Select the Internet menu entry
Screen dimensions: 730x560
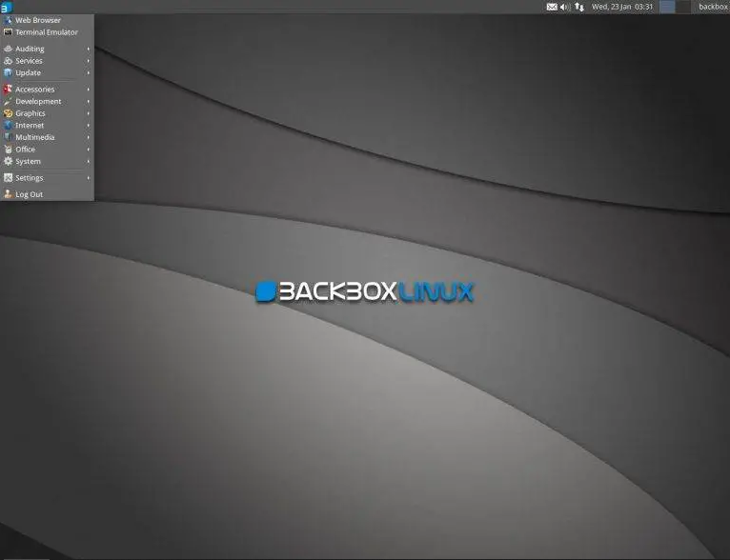click(x=47, y=125)
